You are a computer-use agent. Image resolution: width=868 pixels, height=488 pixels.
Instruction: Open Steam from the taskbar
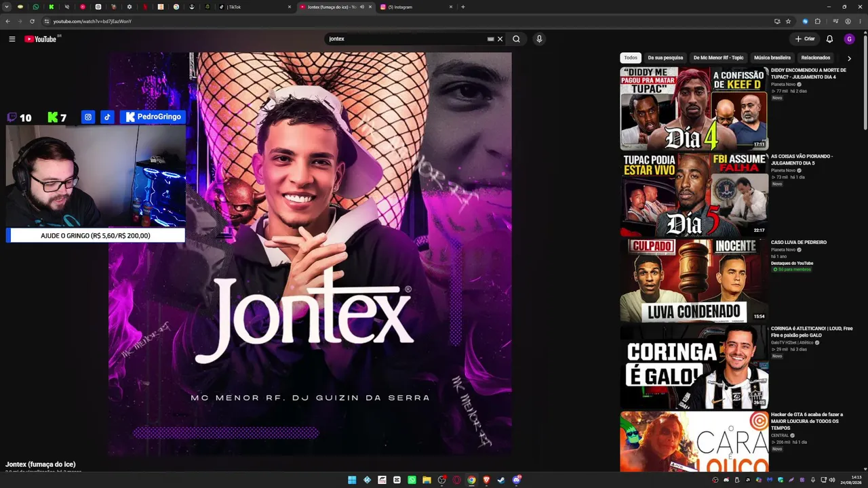click(501, 480)
